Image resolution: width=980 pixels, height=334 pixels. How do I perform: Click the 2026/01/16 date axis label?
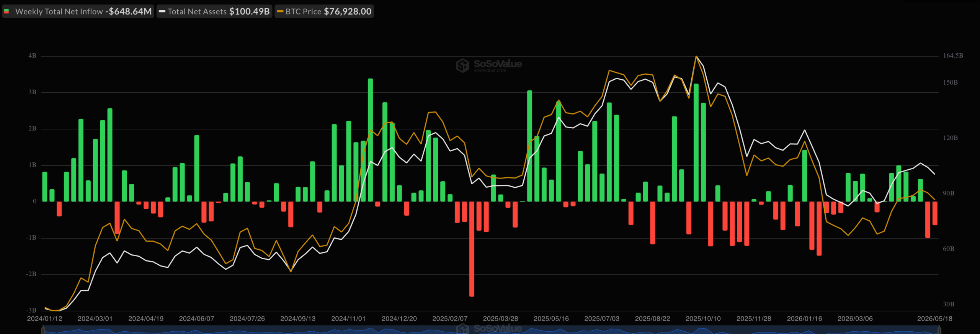[x=804, y=319]
